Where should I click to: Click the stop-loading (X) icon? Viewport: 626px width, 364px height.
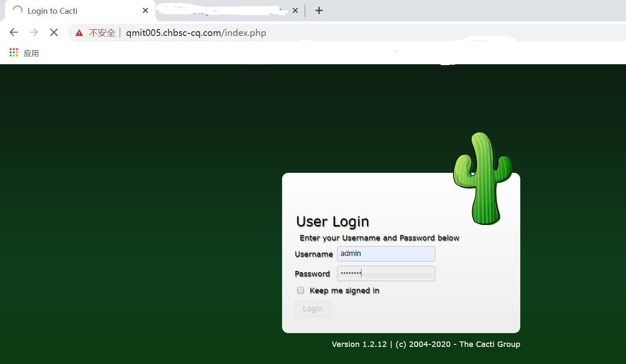pyautogui.click(x=53, y=32)
